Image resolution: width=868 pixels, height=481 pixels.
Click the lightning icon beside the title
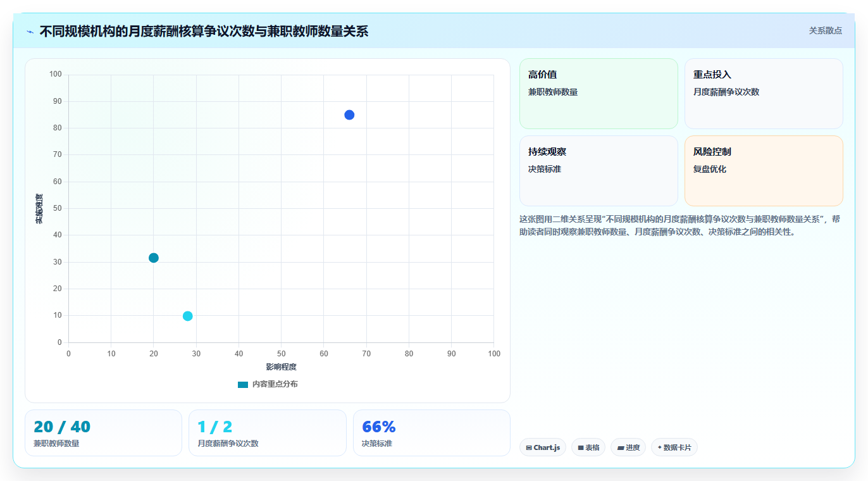coord(30,32)
